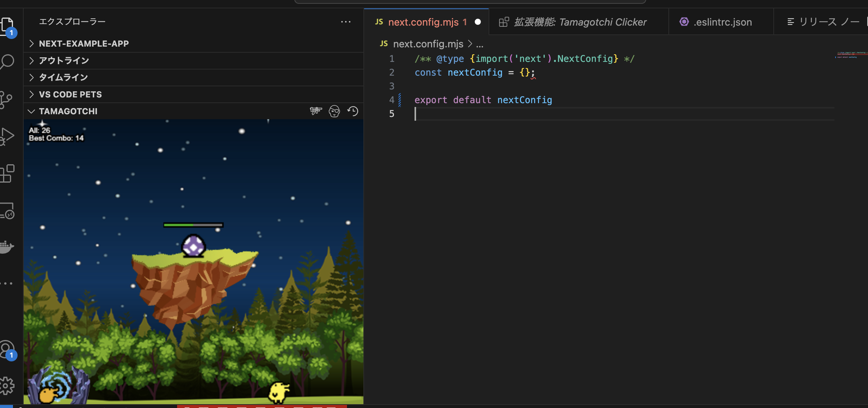This screenshot has width=868, height=408.
Task: Open the Search view in the activity bar
Action: click(8, 61)
